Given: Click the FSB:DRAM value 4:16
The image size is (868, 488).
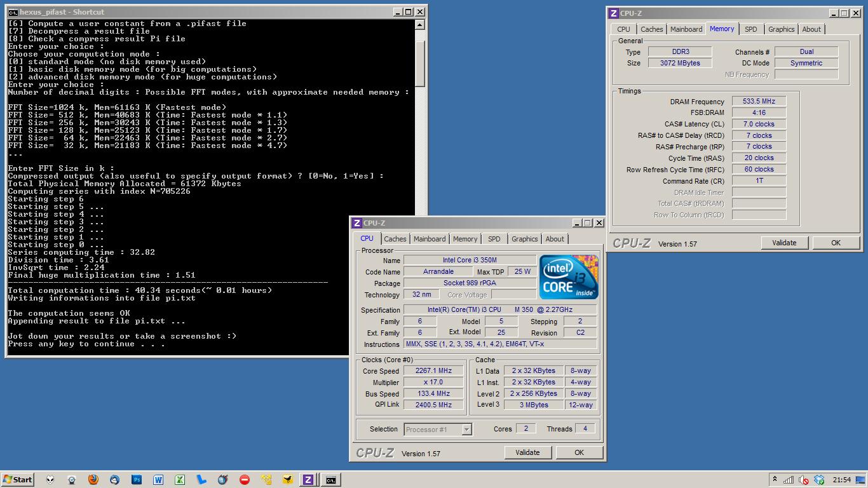Looking at the screenshot, I should [759, 112].
